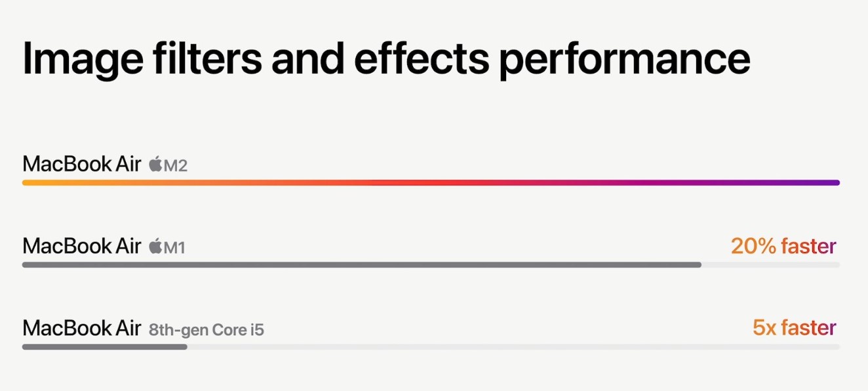Viewport: 868px width, 391px height.
Task: Select the "8th-gen Core i5" label
Action: point(207,329)
